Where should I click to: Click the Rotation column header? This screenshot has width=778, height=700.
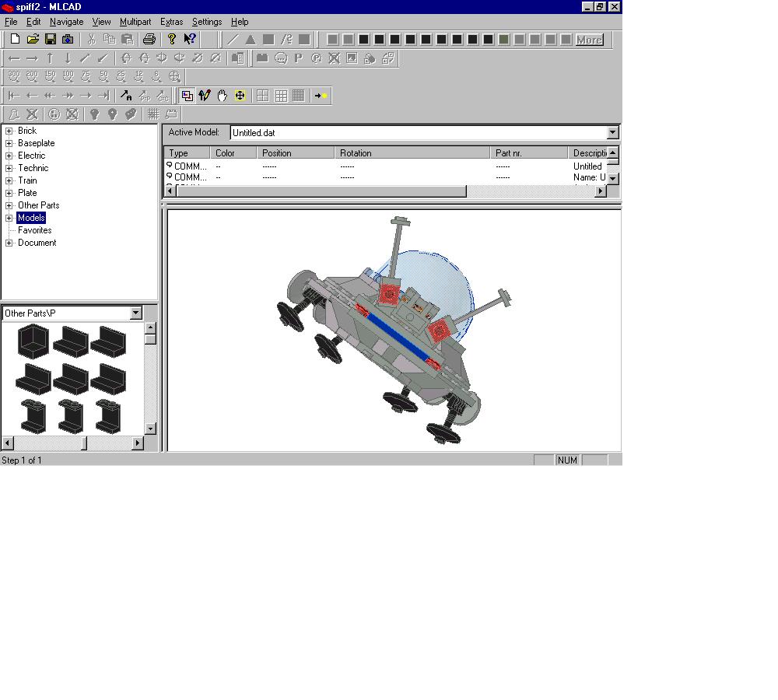(x=412, y=152)
